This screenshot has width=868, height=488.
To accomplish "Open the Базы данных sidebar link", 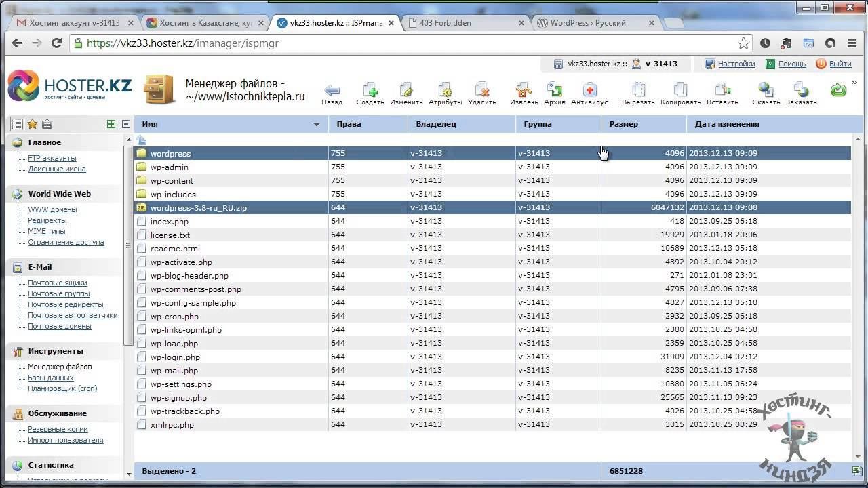I will coord(51,378).
